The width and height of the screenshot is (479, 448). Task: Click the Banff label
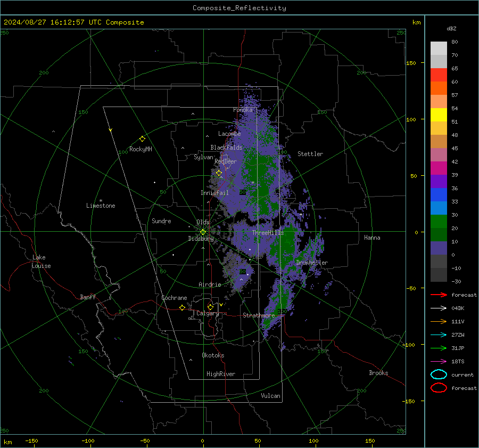pos(88,297)
